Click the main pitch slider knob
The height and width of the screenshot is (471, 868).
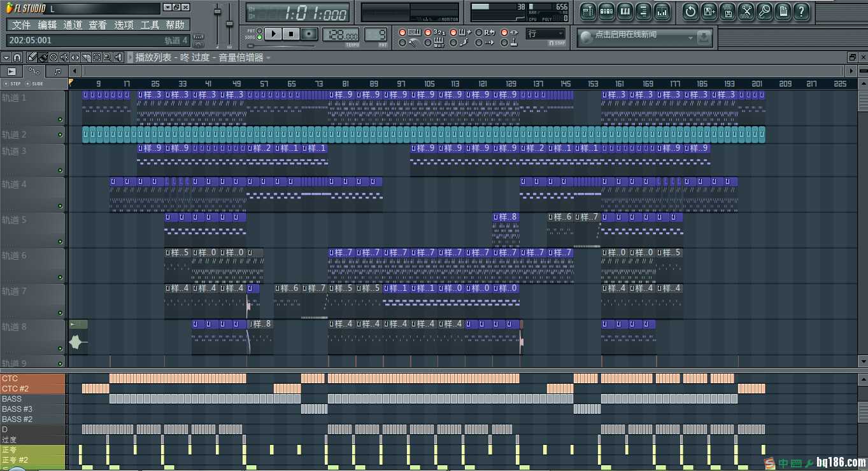pos(229,24)
